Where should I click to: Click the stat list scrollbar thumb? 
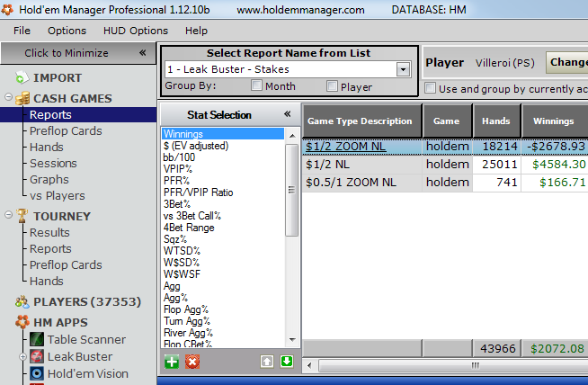click(x=291, y=190)
